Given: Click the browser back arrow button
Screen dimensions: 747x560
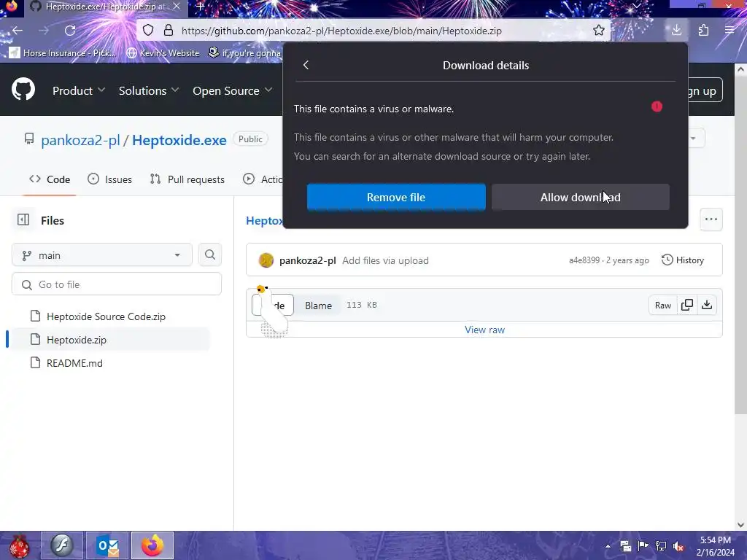Looking at the screenshot, I should (x=18, y=31).
